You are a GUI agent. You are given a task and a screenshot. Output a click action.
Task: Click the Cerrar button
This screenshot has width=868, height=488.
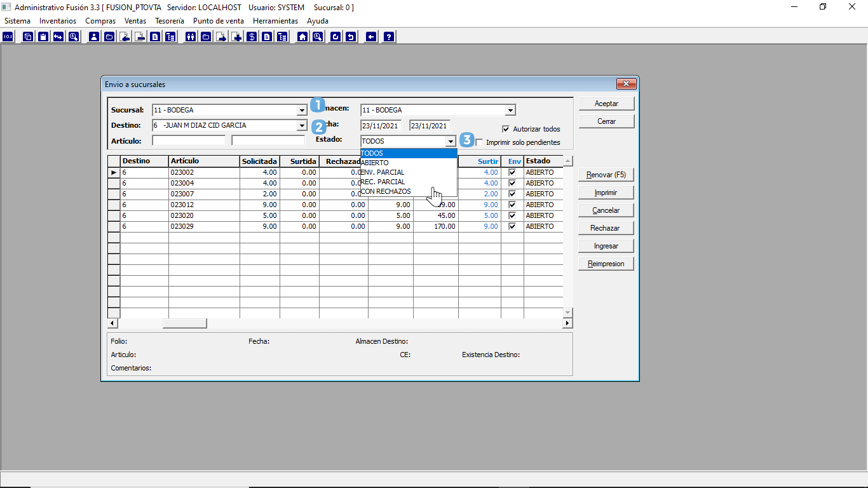[x=606, y=121]
